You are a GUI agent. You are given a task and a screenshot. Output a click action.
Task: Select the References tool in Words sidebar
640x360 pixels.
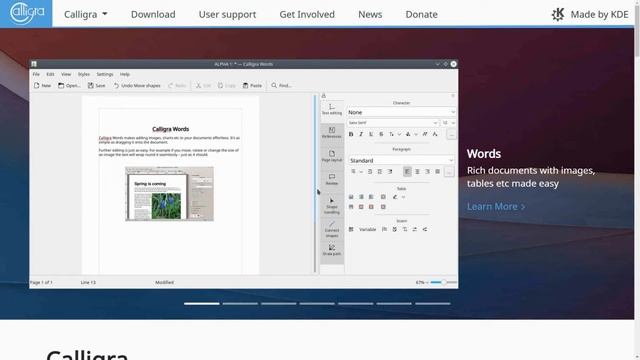[332, 133]
